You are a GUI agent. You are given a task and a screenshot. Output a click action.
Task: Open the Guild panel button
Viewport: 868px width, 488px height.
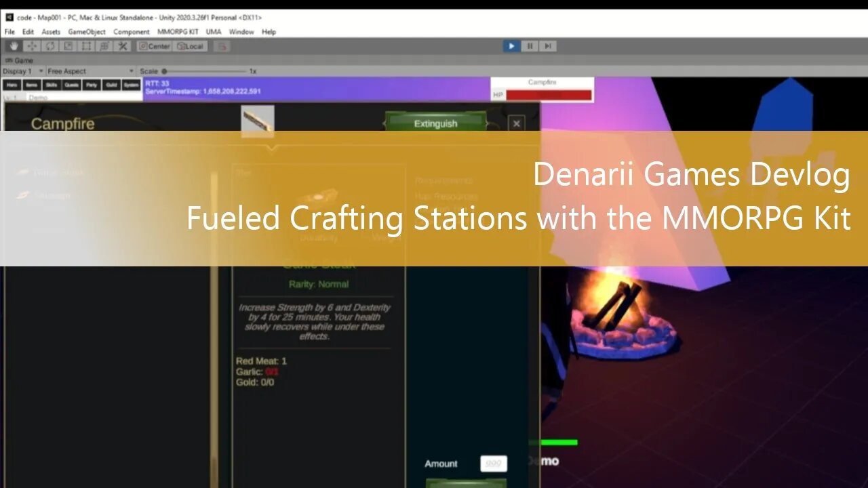tap(111, 85)
